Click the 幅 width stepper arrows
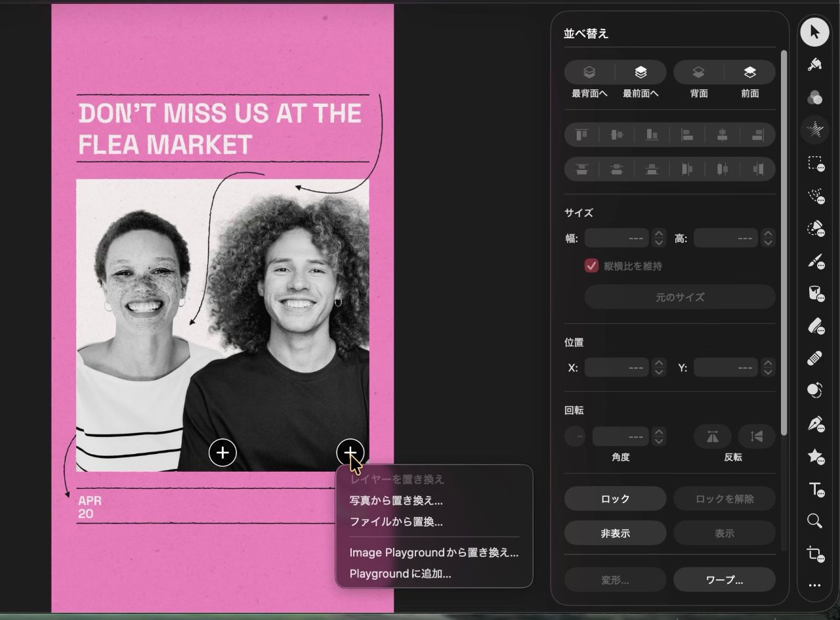This screenshot has height=620, width=840. pyautogui.click(x=659, y=238)
